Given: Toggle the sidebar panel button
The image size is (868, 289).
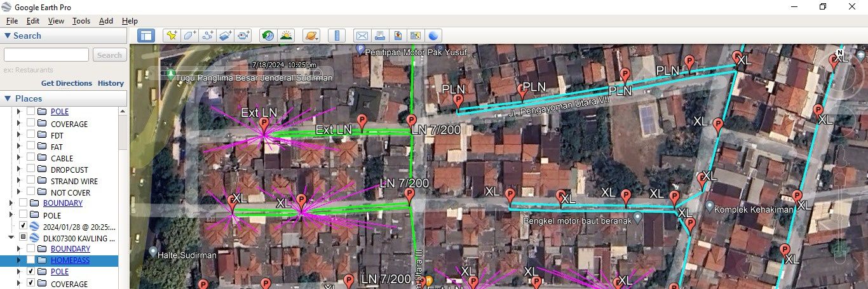Looking at the screenshot, I should click(146, 36).
